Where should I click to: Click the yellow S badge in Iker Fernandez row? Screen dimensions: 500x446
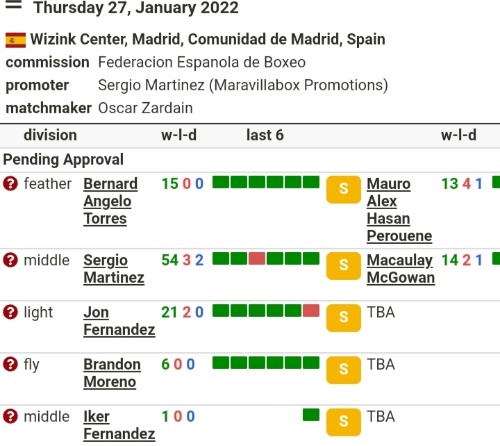[x=343, y=422]
